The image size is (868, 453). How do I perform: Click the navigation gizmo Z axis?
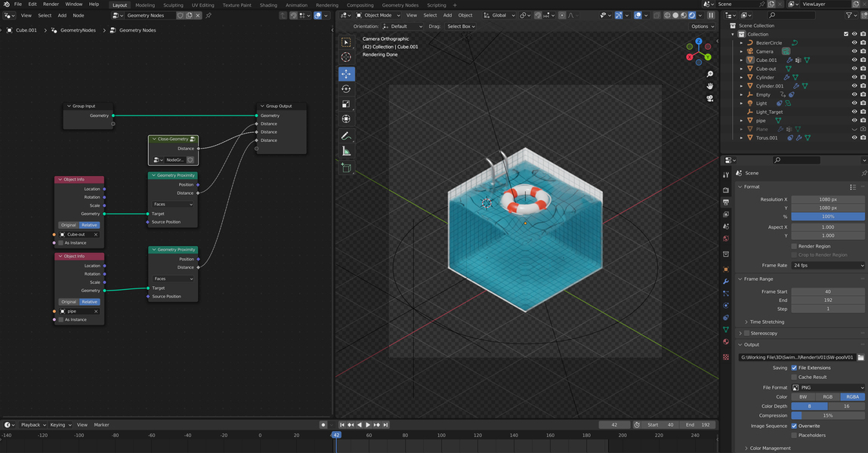coord(699,42)
